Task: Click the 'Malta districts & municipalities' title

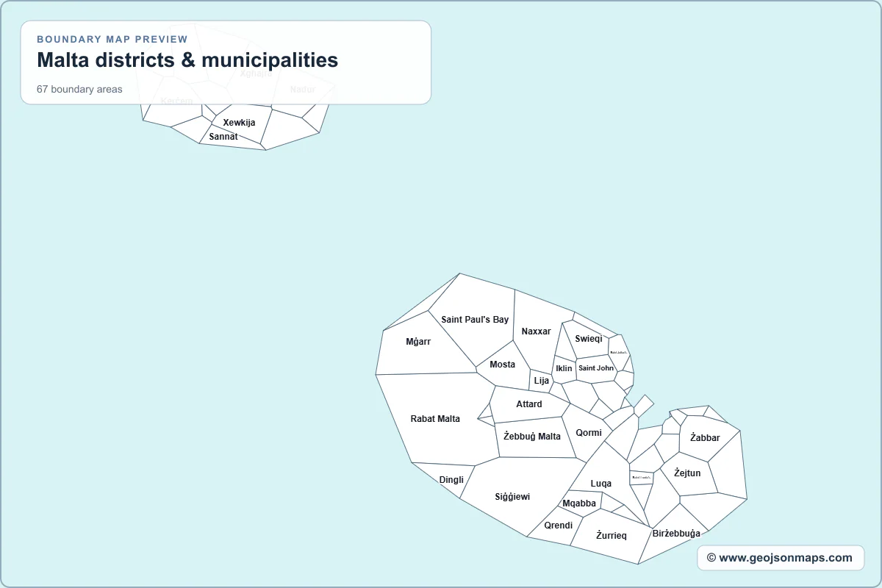Action: pyautogui.click(x=187, y=60)
